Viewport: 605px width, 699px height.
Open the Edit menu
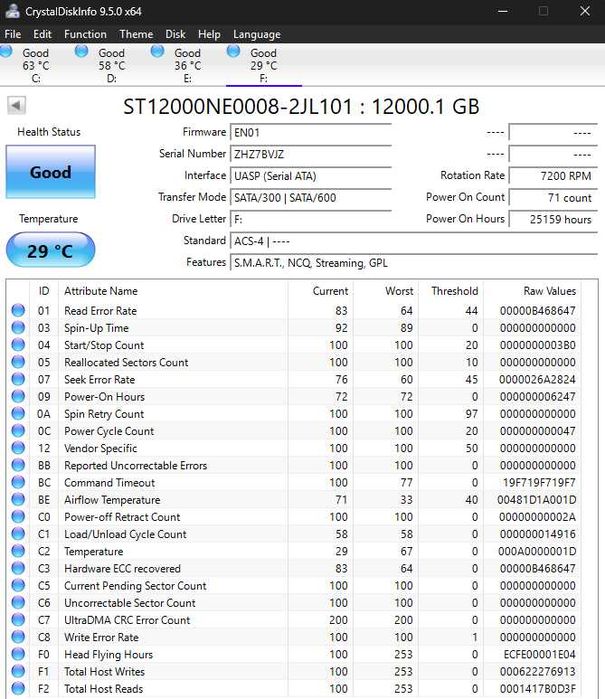(x=42, y=34)
